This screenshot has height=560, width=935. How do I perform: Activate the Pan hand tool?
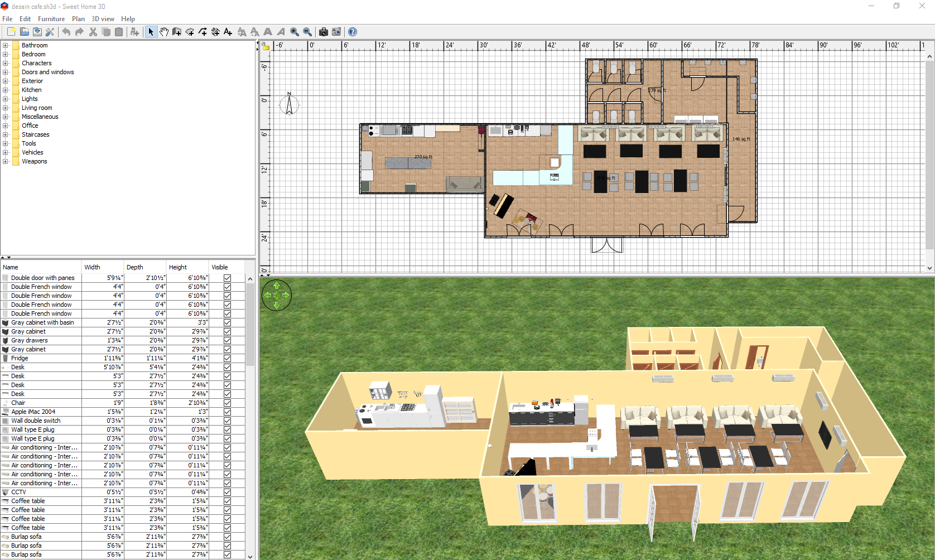coord(164,32)
